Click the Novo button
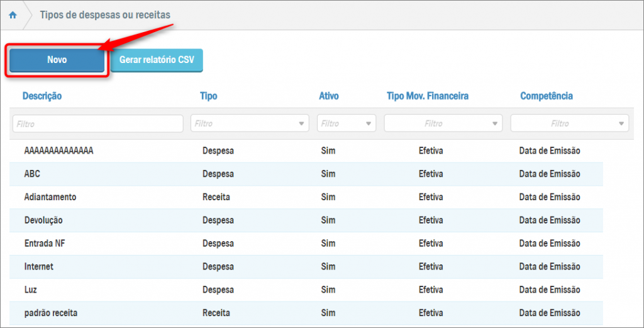The image size is (644, 328). point(57,60)
